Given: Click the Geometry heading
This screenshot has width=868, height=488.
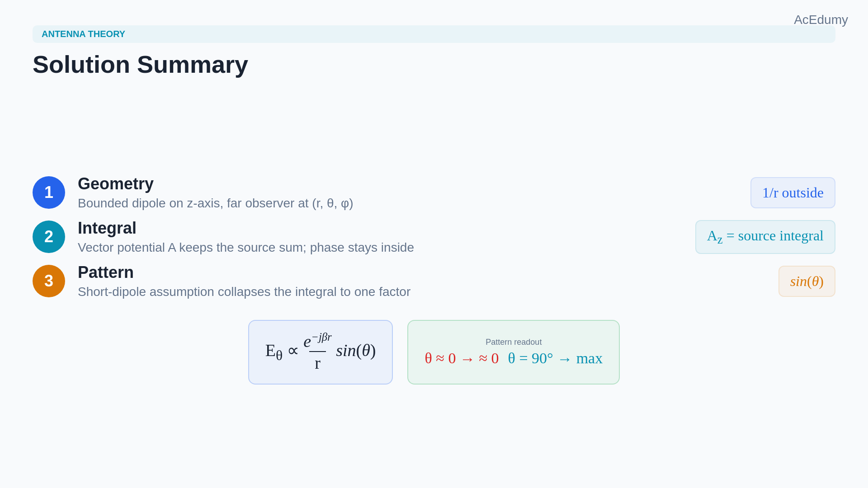Looking at the screenshot, I should 116,184.
